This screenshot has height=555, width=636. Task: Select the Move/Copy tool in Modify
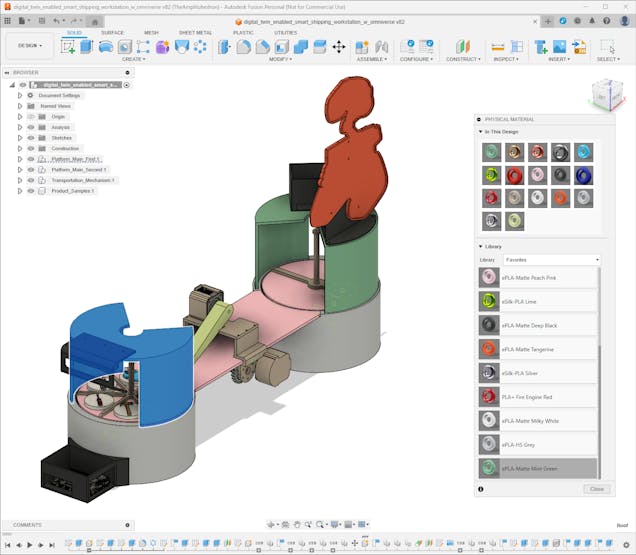coord(338,46)
